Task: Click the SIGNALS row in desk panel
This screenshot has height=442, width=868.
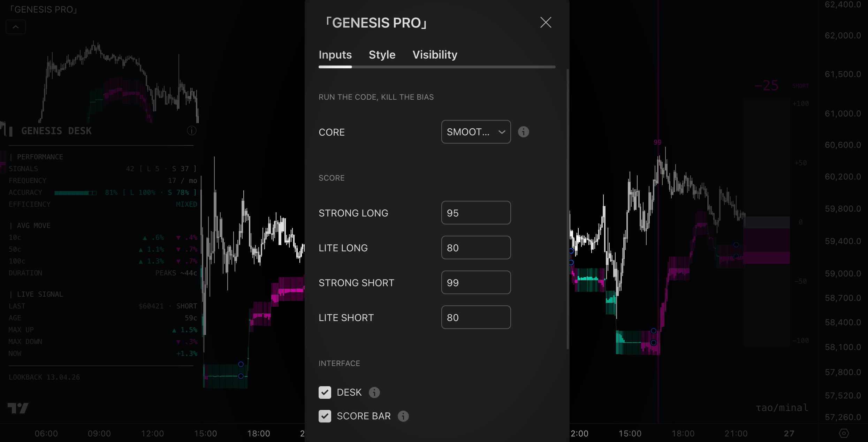Action: pyautogui.click(x=103, y=169)
